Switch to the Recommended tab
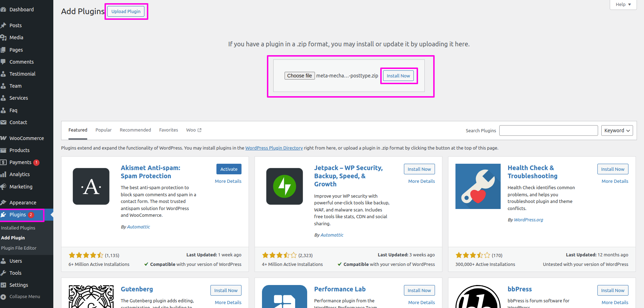644x308 pixels. pyautogui.click(x=135, y=130)
